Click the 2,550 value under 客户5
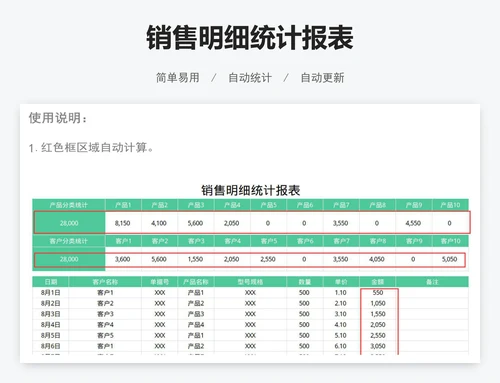The image size is (500, 383). coord(268,259)
